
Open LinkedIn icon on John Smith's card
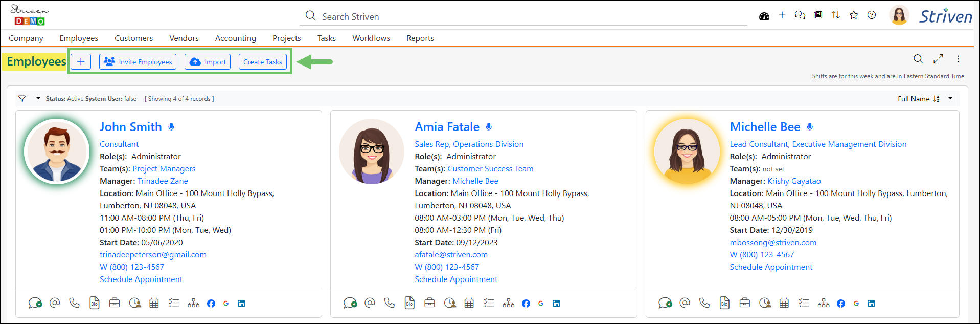point(241,304)
